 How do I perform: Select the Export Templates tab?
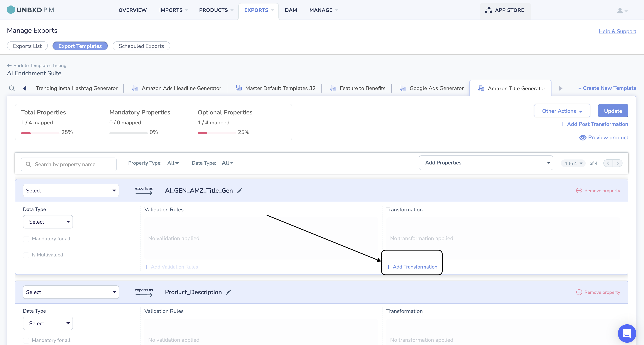[x=80, y=46]
